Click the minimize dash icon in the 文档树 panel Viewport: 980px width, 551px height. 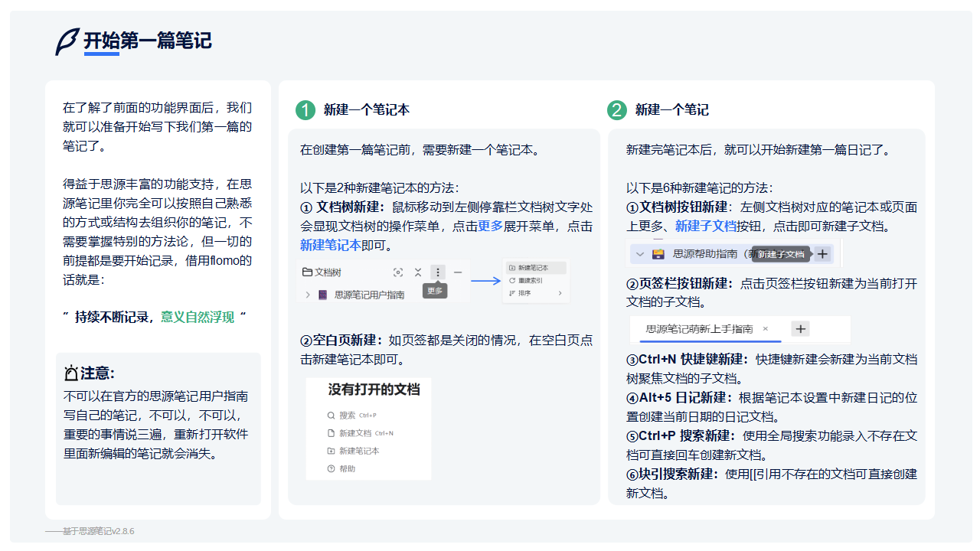tap(457, 272)
